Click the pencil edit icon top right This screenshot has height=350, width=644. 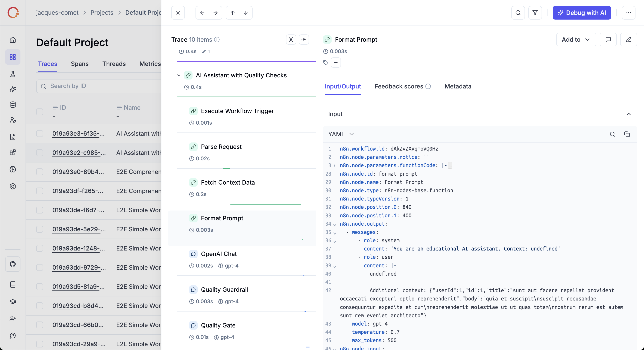tap(628, 39)
